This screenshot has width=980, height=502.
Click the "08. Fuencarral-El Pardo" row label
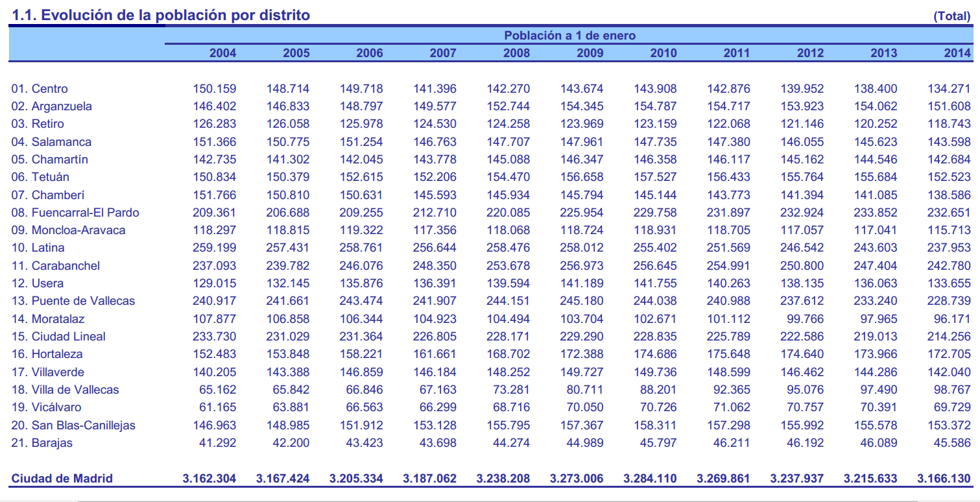[x=75, y=213]
